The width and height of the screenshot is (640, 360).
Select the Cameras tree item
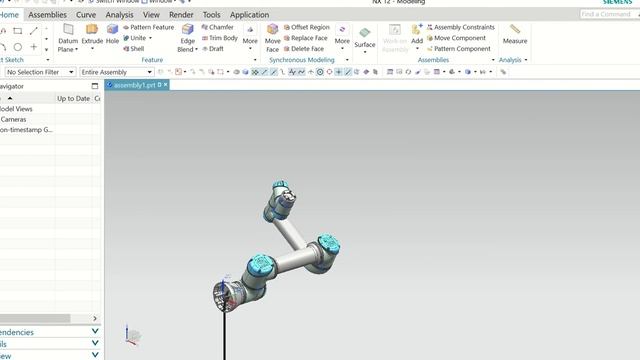click(13, 120)
